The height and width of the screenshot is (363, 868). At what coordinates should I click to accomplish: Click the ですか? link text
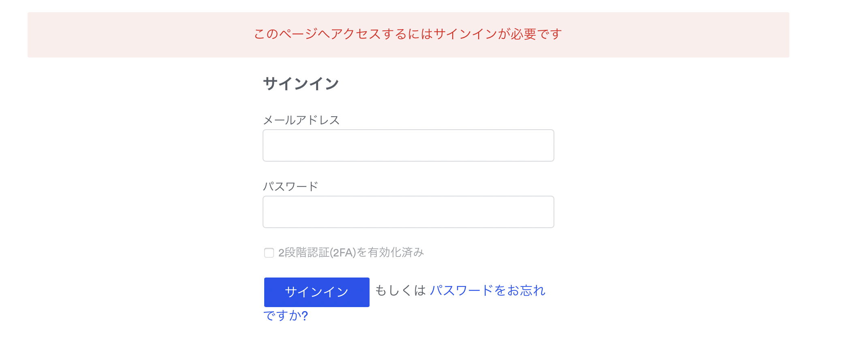point(286,316)
